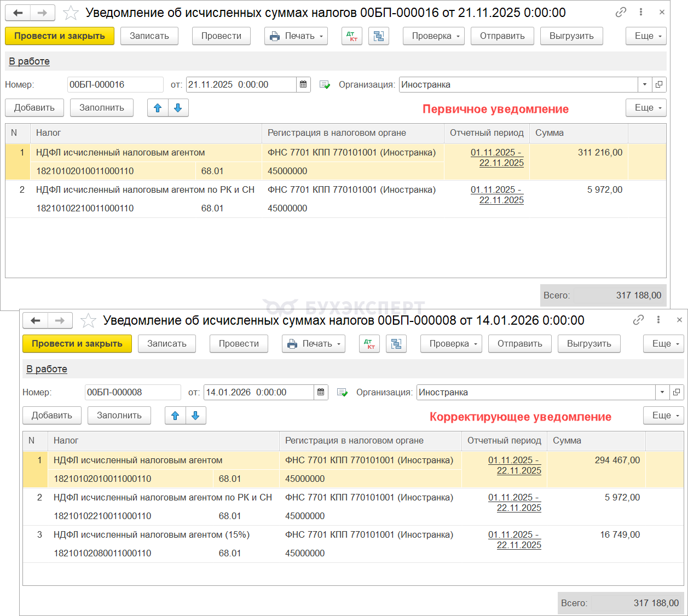Move the row up with the arrow in the top window
688x616 pixels.
(x=158, y=108)
